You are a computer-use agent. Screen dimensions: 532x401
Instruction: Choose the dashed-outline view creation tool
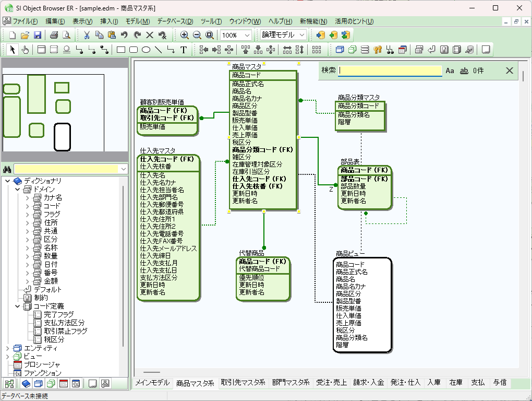(54, 50)
